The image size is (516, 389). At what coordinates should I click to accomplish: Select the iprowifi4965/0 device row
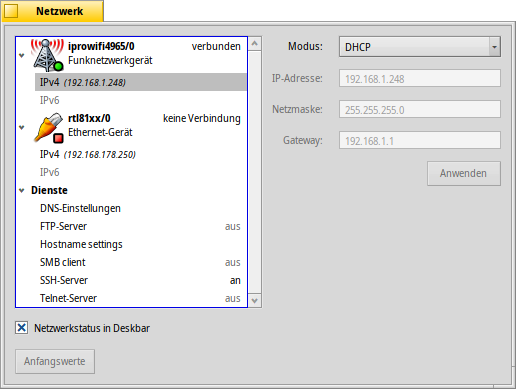131,55
